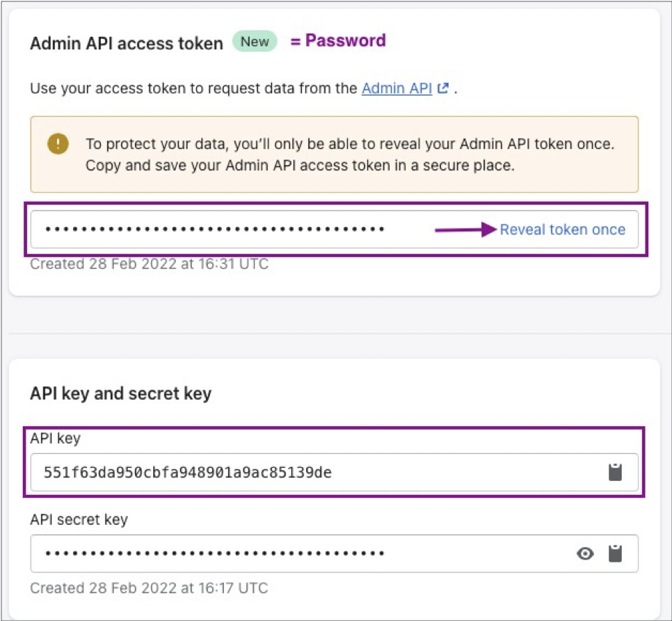Click the API key label
The width and height of the screenshot is (672, 621).
[x=55, y=439]
